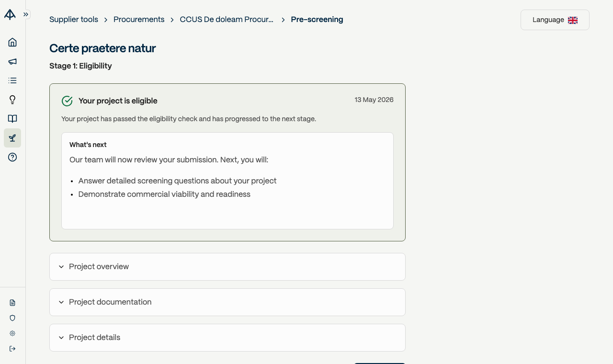
Task: Open CCUS De doleam Procur... breadcrumb
Action: 227,20
